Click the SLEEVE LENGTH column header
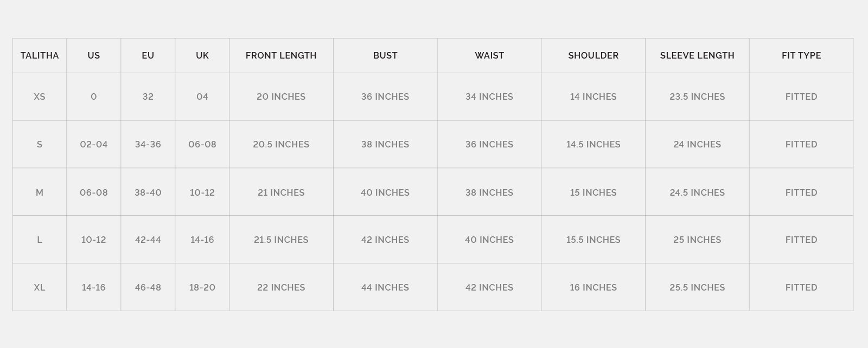 coord(697,55)
